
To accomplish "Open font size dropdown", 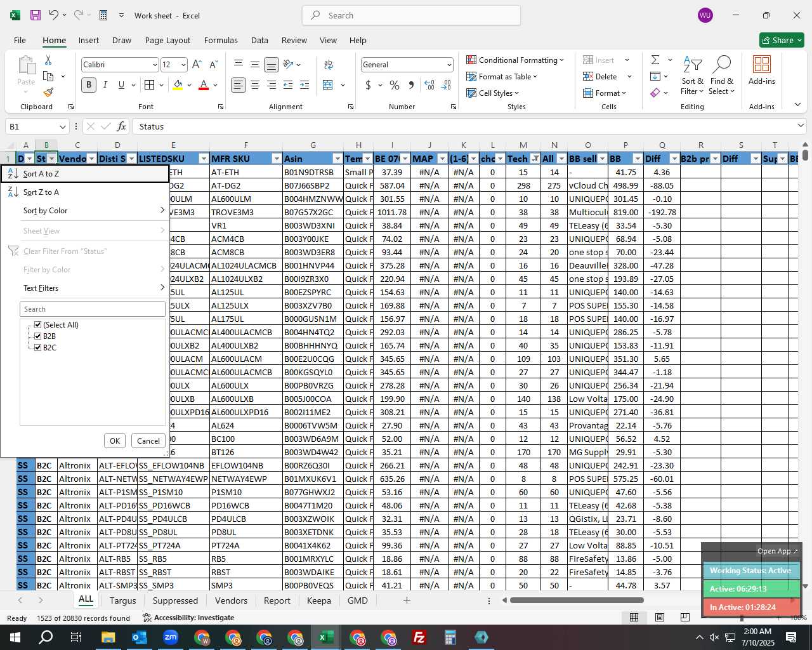I will point(183,65).
